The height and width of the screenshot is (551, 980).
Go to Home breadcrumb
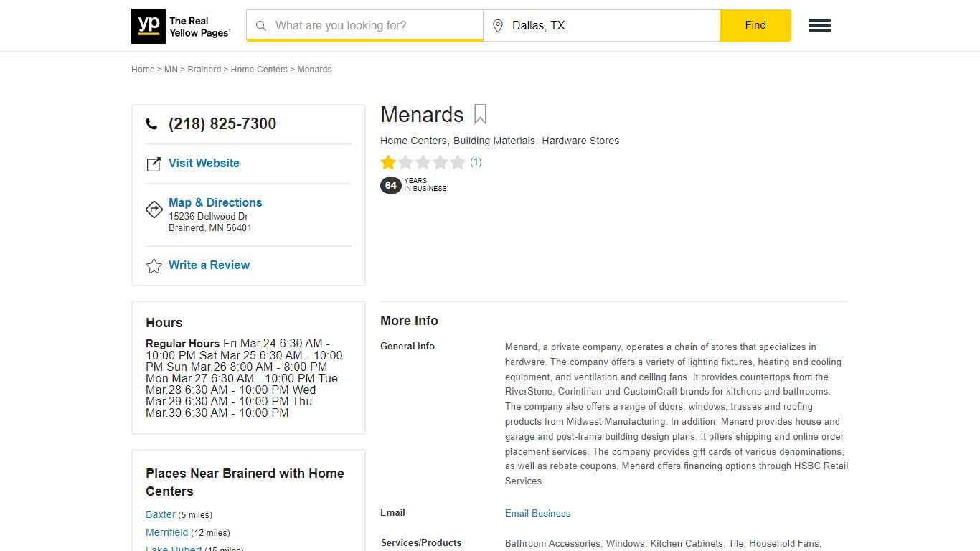143,70
